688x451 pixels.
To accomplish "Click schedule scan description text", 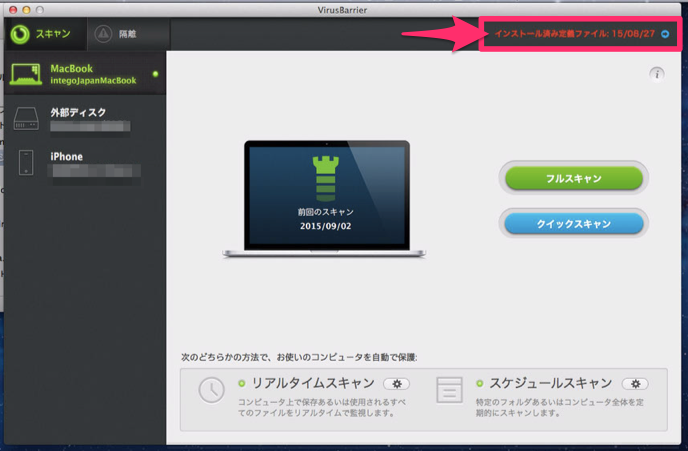I will (559, 407).
